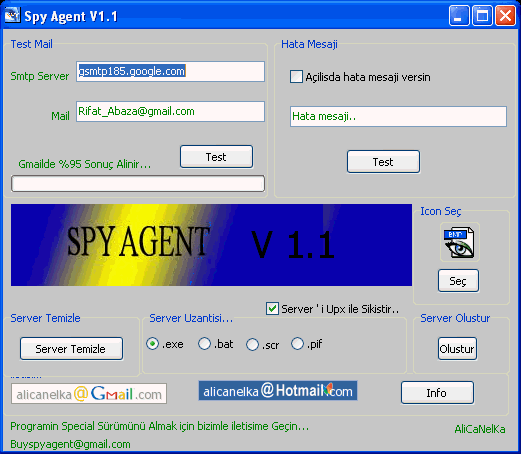
Task: Click the 'Server Uzantisi...' group label
Action: click(x=191, y=318)
